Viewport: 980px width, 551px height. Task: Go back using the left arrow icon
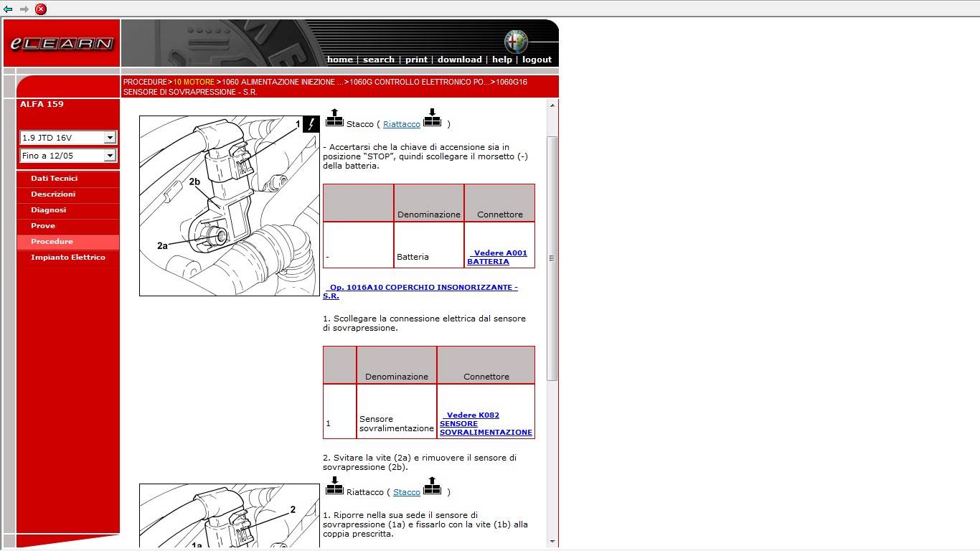tap(8, 9)
